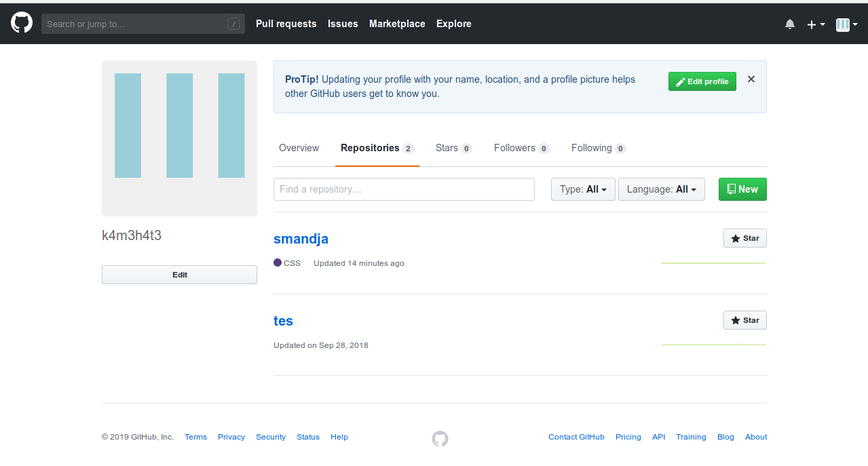Dismiss the ProTip banner with X
This screenshot has height=466, width=868.
point(751,79)
